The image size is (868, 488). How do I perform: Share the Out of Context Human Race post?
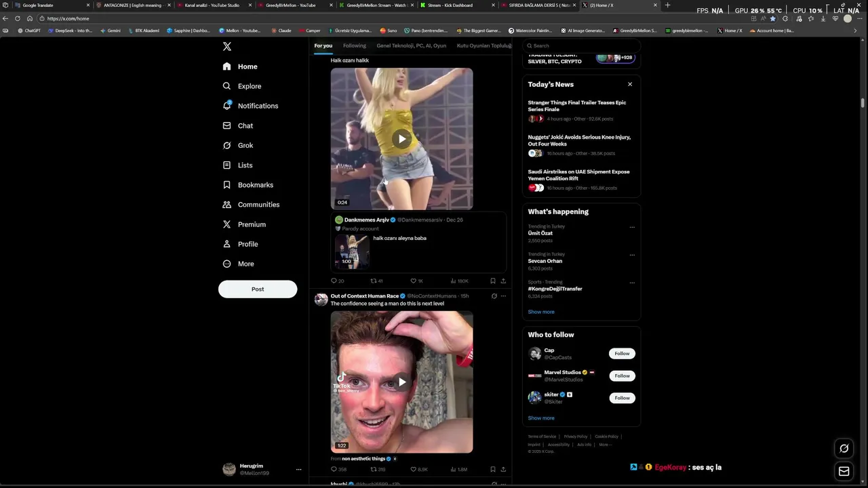[x=503, y=469]
